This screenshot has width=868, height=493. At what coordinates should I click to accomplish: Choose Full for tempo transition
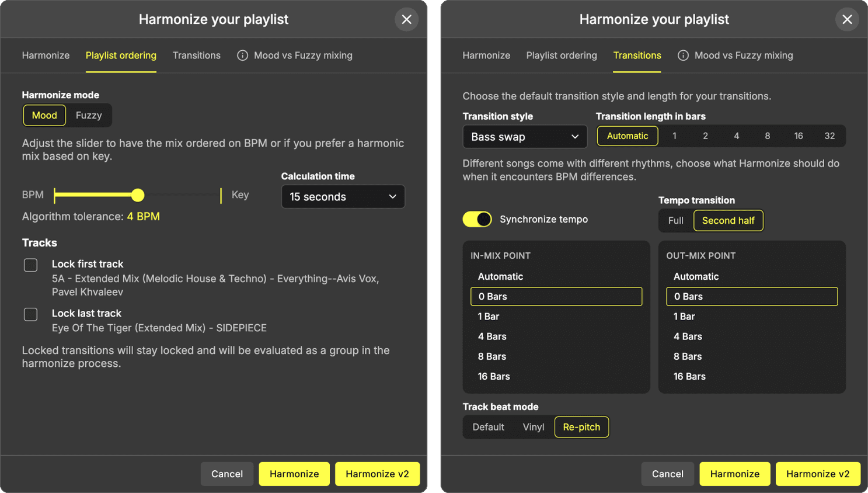[675, 220]
